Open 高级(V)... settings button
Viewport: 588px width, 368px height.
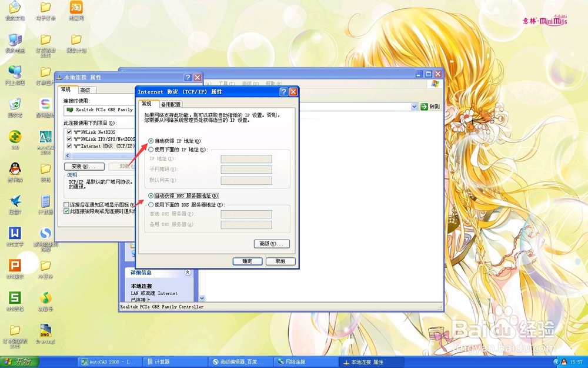[x=272, y=244]
